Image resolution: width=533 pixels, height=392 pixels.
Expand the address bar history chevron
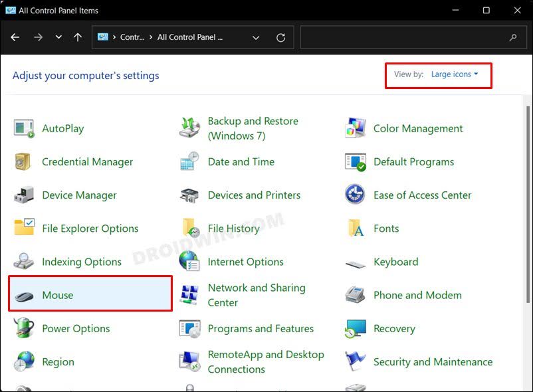(256, 38)
